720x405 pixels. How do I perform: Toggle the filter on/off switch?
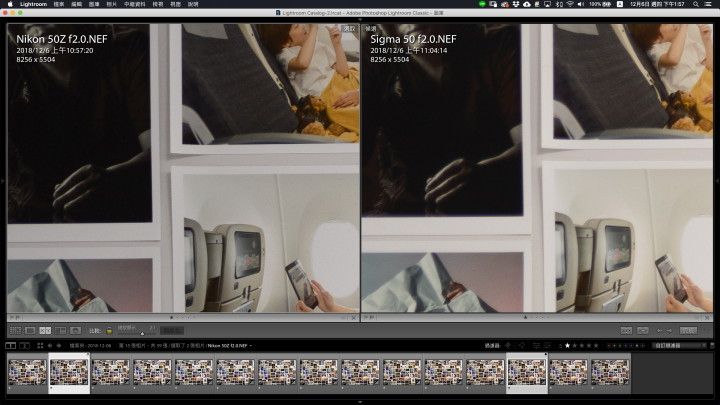coord(712,346)
